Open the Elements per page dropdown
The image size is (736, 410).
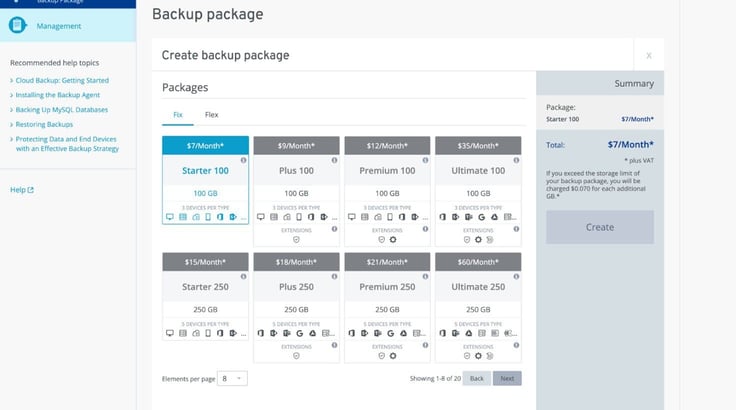tap(232, 379)
